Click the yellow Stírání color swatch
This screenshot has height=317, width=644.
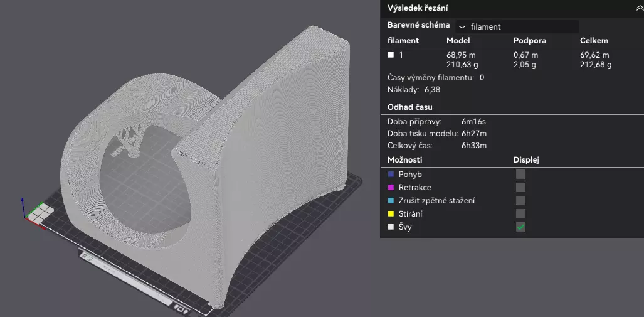coord(391,214)
